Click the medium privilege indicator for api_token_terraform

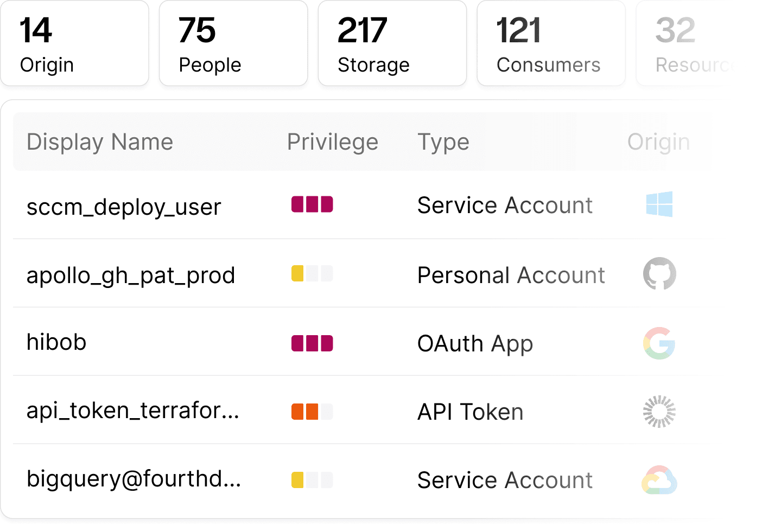312,412
